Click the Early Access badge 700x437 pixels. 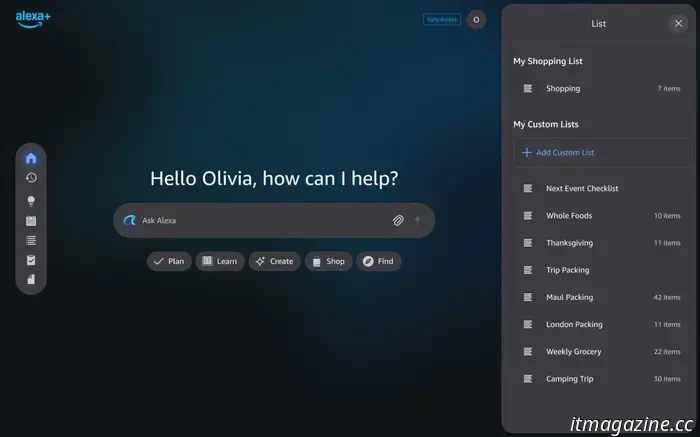[442, 20]
